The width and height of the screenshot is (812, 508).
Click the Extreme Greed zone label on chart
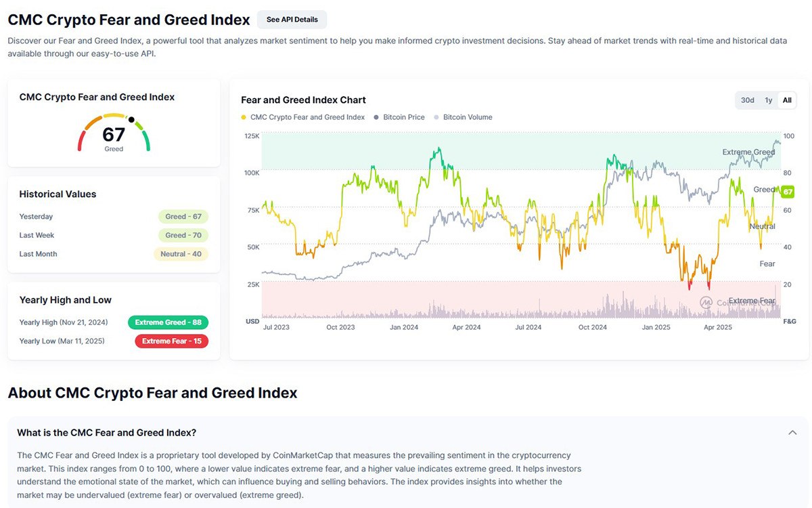748,152
